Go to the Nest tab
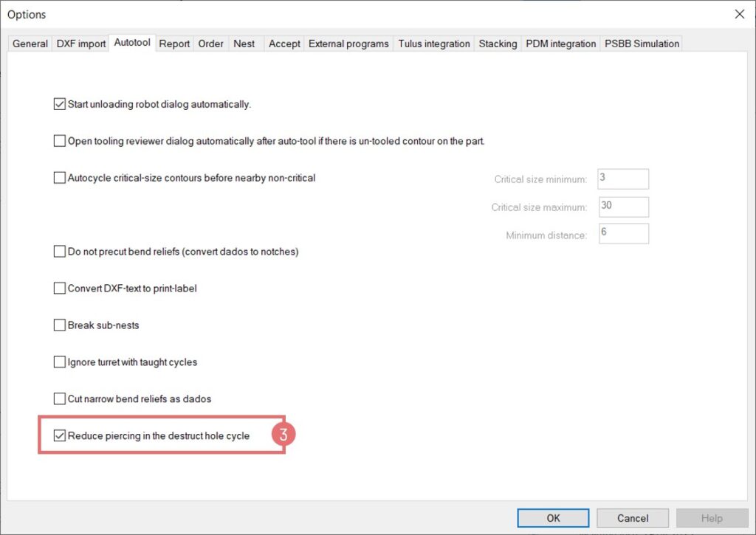 point(244,44)
